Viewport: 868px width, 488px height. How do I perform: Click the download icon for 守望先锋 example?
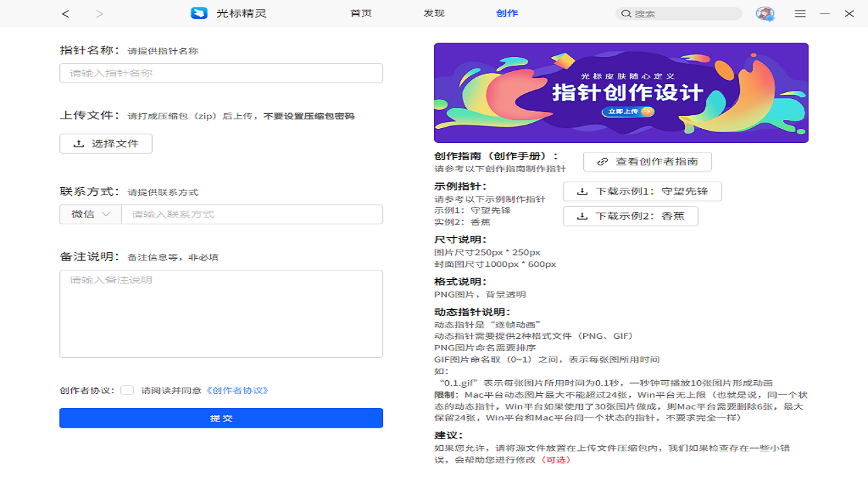click(582, 191)
